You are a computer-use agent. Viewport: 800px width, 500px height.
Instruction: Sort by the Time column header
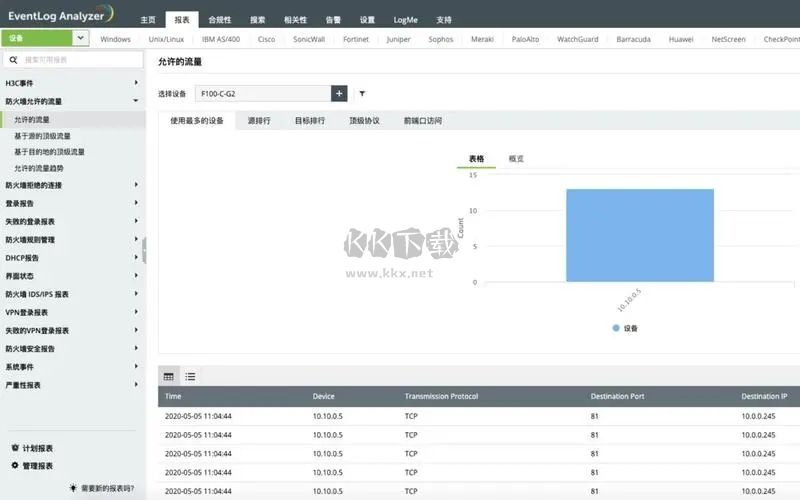click(x=173, y=396)
